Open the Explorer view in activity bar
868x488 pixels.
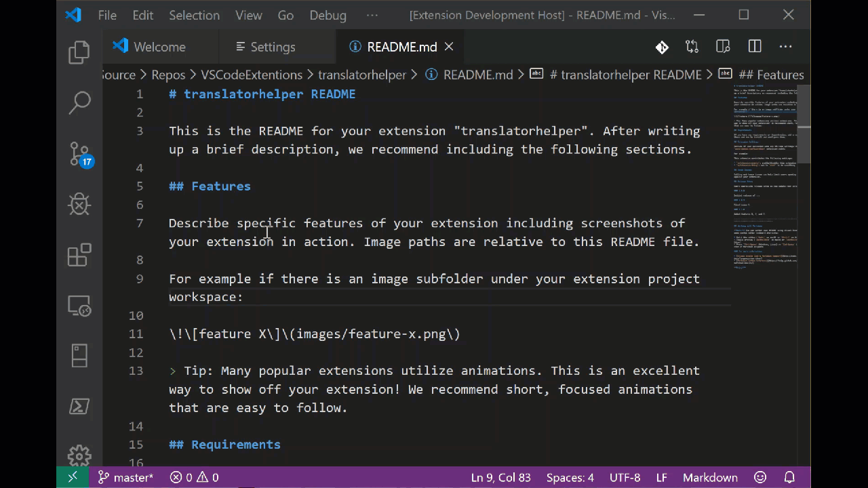(79, 53)
